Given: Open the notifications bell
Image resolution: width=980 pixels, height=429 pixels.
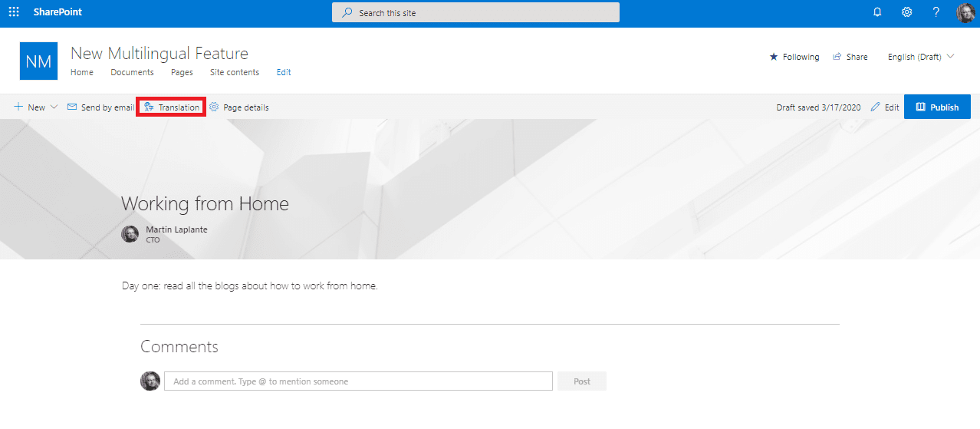Looking at the screenshot, I should 877,12.
